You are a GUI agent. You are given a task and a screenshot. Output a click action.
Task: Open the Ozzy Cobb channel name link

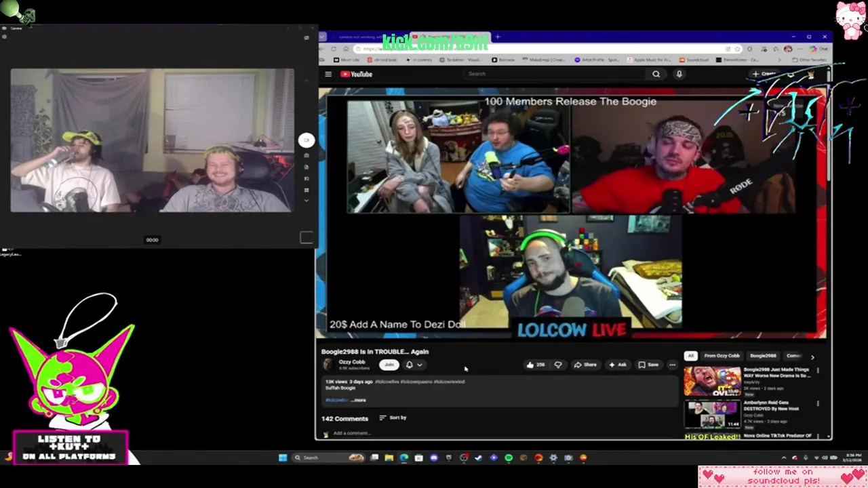pos(352,362)
